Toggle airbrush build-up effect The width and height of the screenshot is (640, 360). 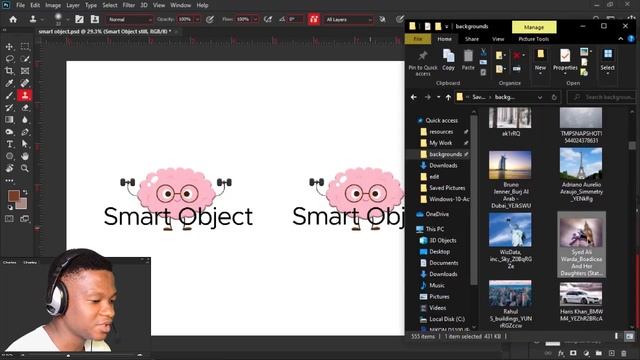pos(268,19)
